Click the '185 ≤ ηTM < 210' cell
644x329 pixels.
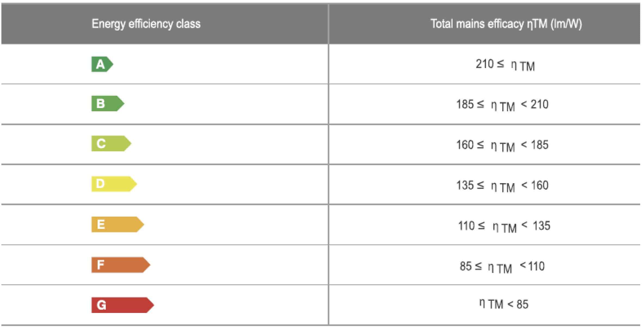(x=502, y=105)
